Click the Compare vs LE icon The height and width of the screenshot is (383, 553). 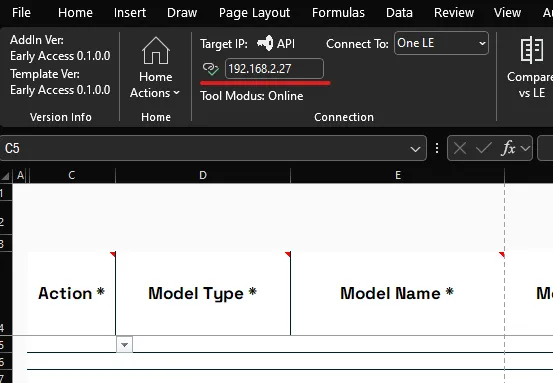[x=531, y=50]
